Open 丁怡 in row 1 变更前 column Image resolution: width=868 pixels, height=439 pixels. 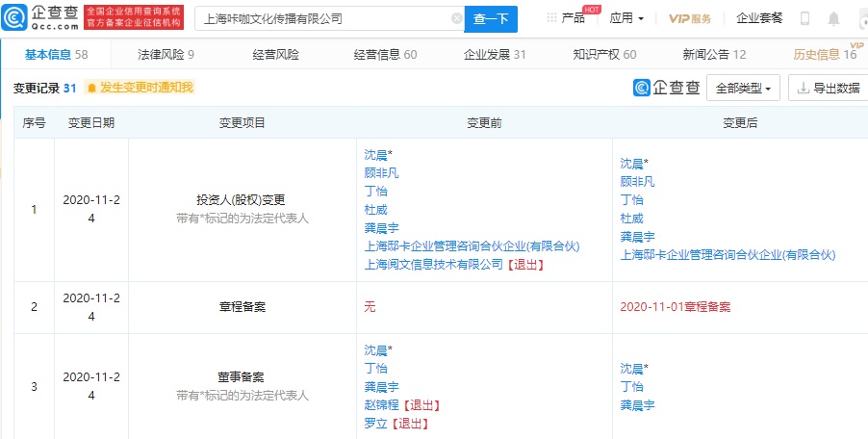[375, 191]
